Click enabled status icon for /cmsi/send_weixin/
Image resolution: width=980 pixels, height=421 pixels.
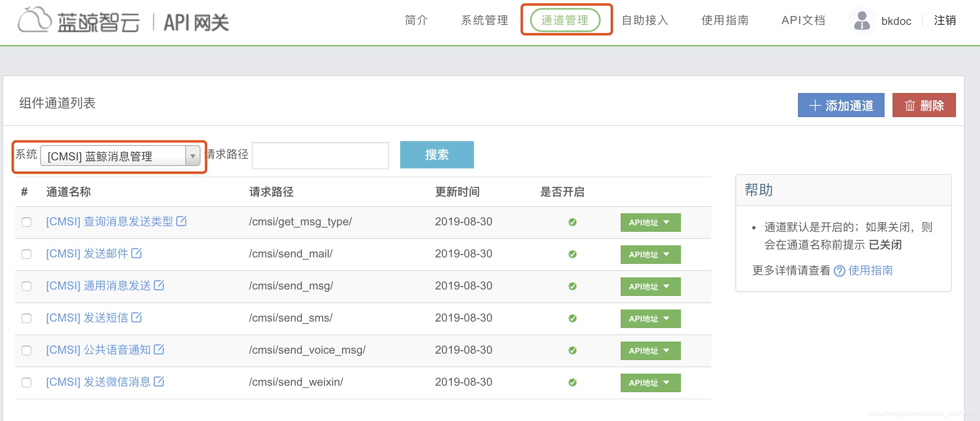(x=573, y=383)
